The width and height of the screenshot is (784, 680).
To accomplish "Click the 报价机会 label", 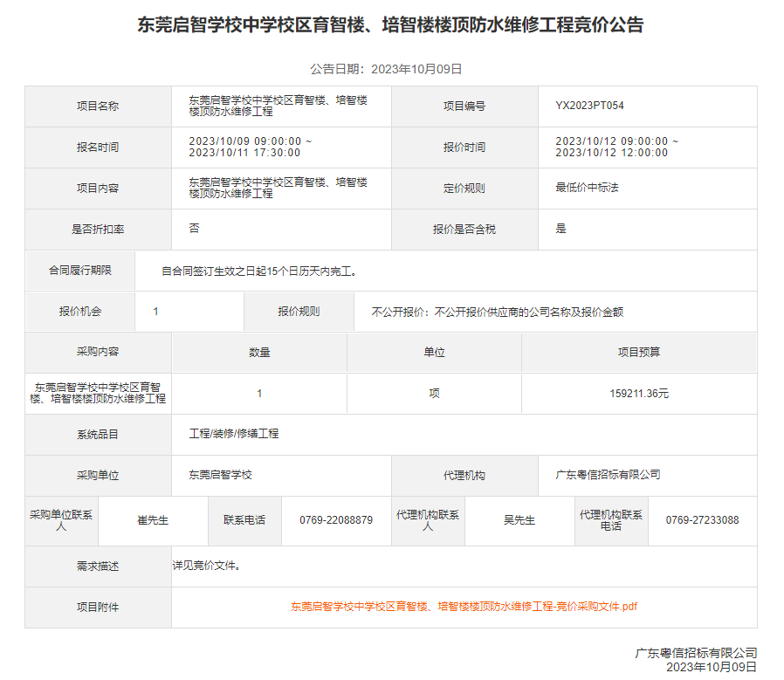I will point(80,311).
